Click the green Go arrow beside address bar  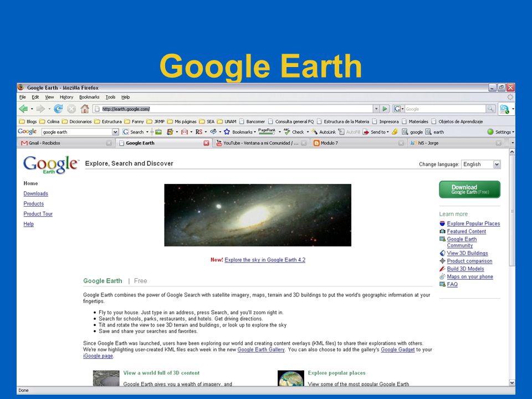[x=385, y=109]
